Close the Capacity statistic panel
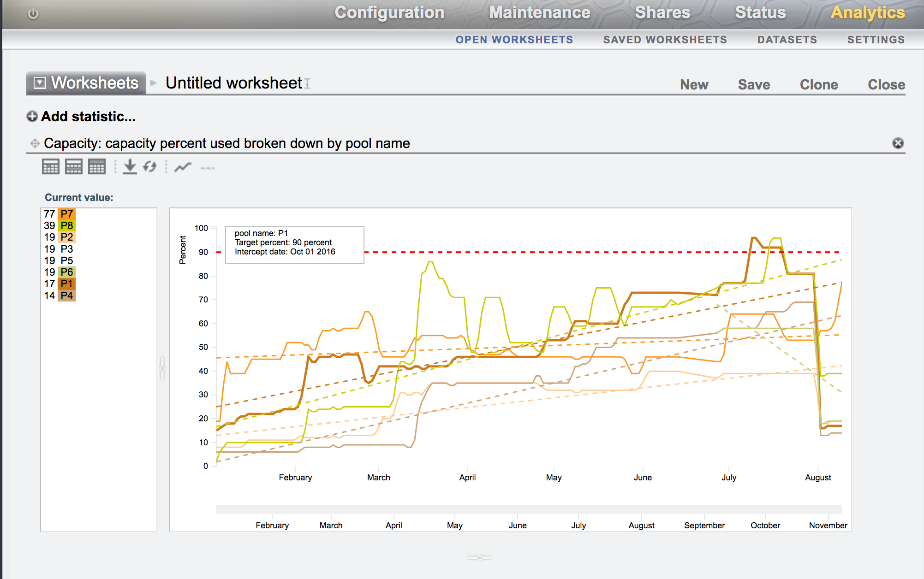This screenshot has height=579, width=924. click(898, 143)
